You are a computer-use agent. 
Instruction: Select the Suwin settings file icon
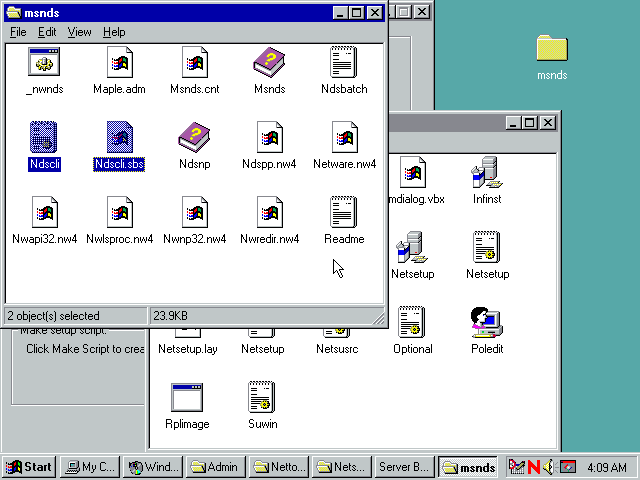(x=262, y=397)
